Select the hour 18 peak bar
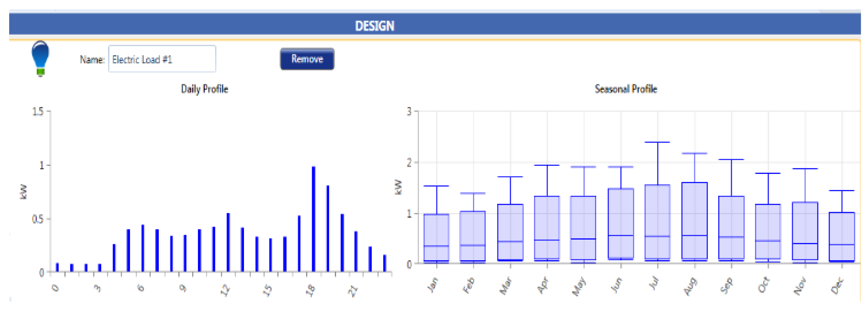The image size is (868, 311). [x=313, y=219]
